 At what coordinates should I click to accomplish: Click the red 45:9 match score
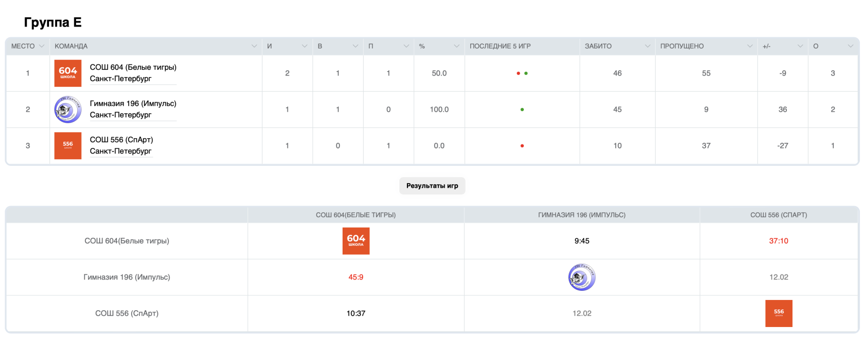(356, 277)
